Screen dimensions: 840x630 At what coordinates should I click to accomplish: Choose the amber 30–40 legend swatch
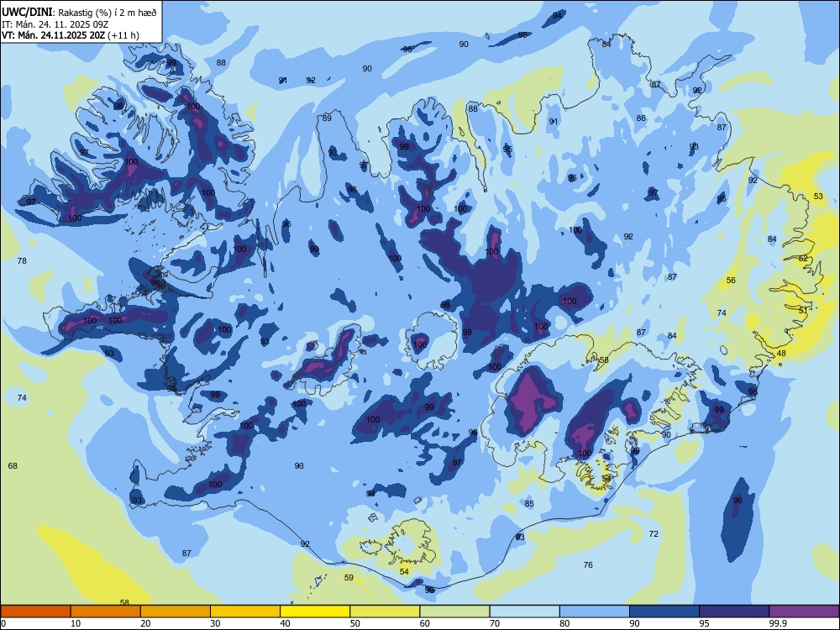(x=245, y=612)
